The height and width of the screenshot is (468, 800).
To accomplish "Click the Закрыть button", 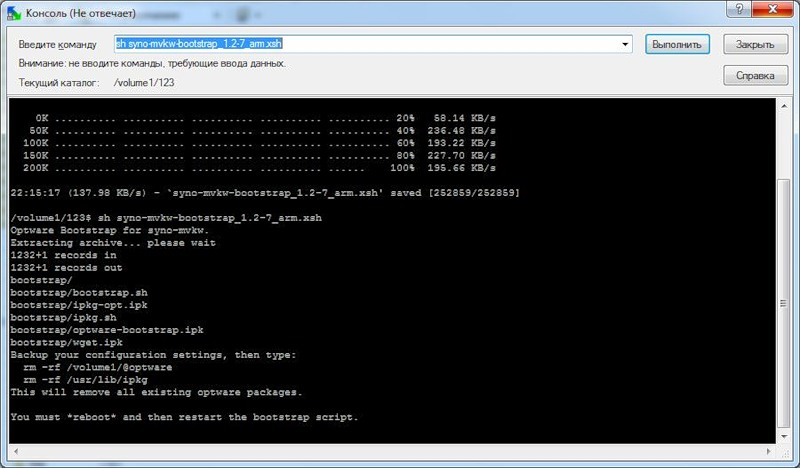I will 754,45.
